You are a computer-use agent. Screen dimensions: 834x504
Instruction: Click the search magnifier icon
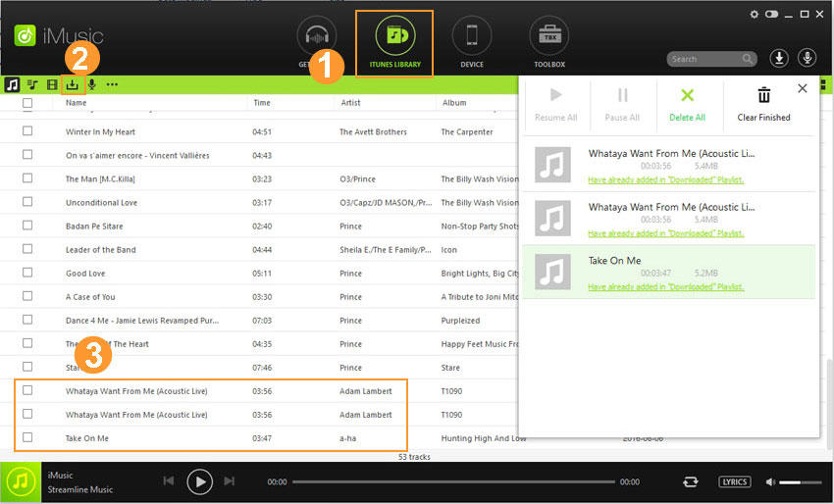click(x=748, y=59)
